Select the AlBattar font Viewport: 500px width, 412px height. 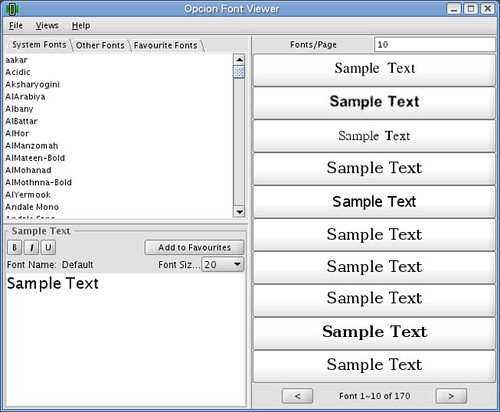pos(119,121)
